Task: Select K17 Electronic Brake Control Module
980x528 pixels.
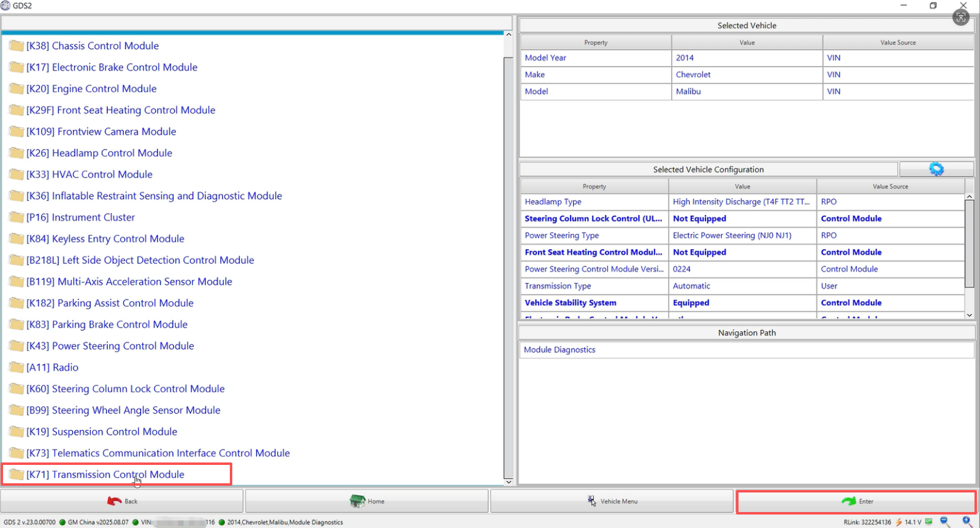Action: coord(112,67)
